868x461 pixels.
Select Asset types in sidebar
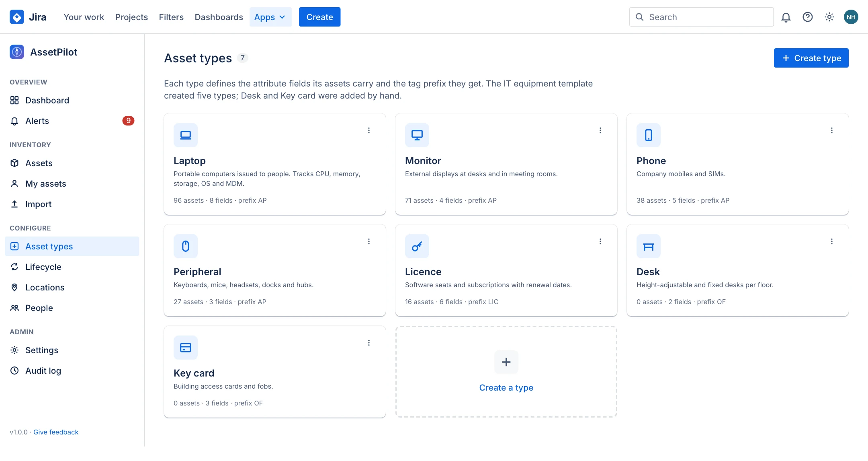pos(72,246)
